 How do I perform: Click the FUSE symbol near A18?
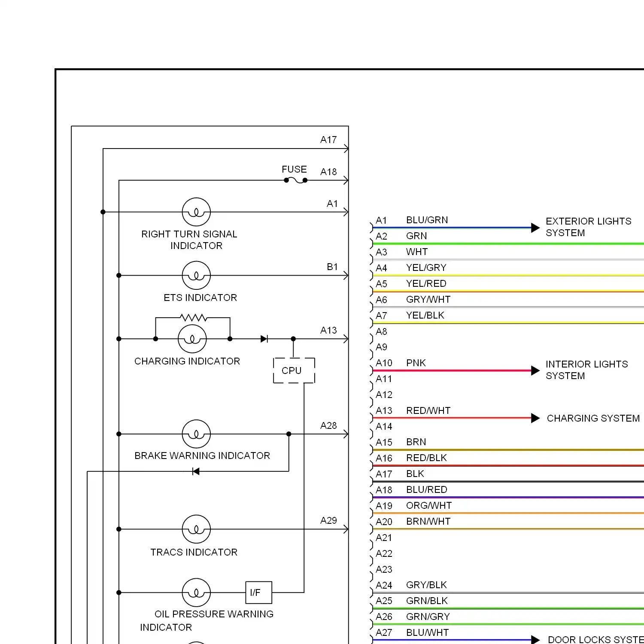296,181
